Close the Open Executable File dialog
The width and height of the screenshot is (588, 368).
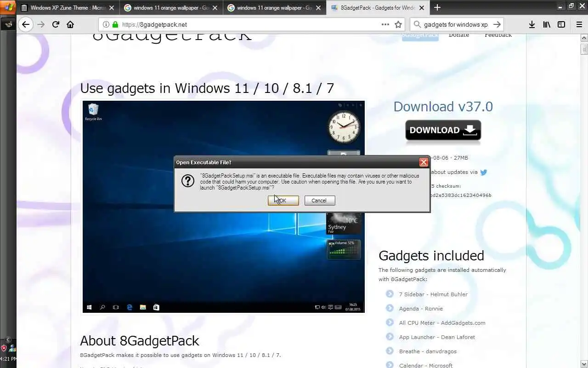pos(424,162)
